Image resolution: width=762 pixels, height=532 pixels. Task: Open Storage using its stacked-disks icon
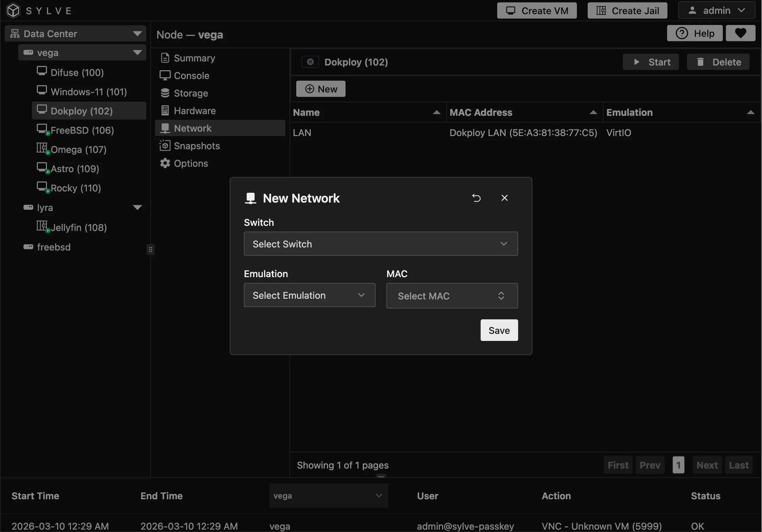pyautogui.click(x=165, y=93)
